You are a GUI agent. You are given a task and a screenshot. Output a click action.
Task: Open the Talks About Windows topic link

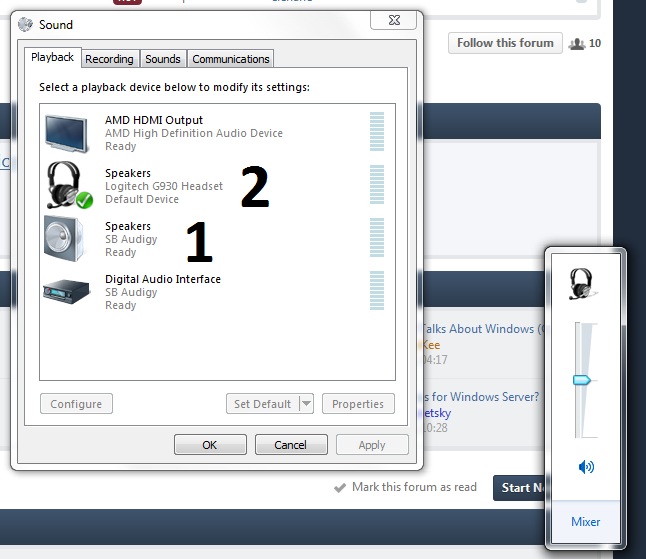pyautogui.click(x=482, y=329)
